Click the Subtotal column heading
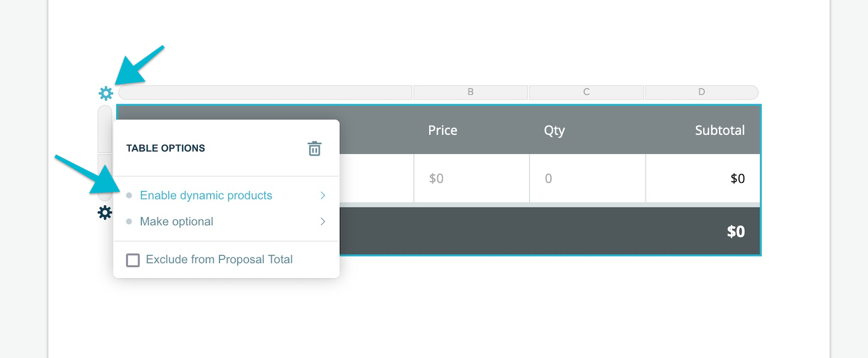The width and height of the screenshot is (868, 358). (x=720, y=131)
